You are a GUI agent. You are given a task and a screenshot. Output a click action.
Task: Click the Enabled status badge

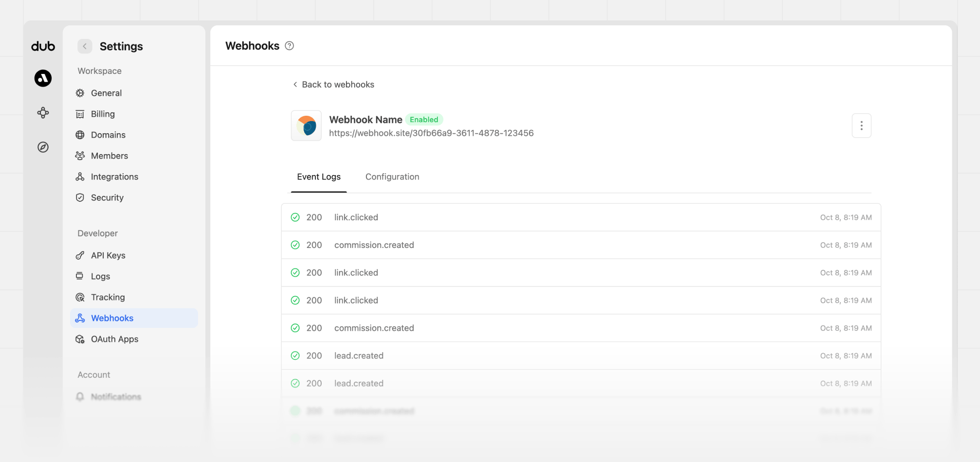(x=424, y=120)
